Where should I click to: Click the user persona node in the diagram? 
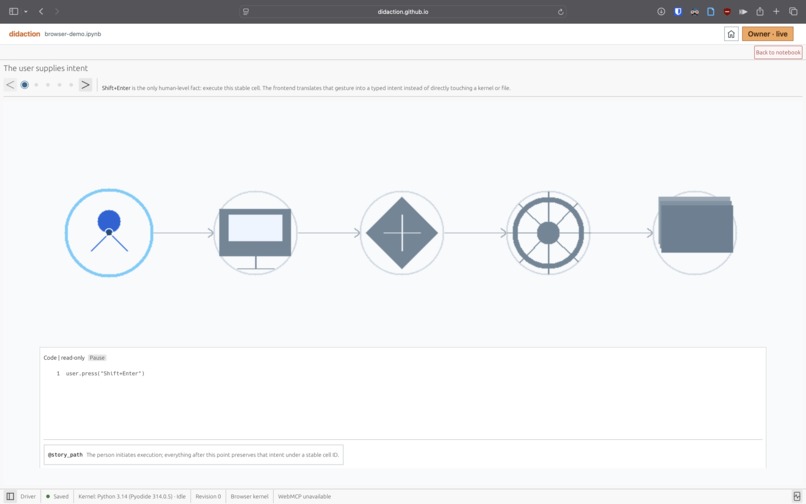pos(109,232)
